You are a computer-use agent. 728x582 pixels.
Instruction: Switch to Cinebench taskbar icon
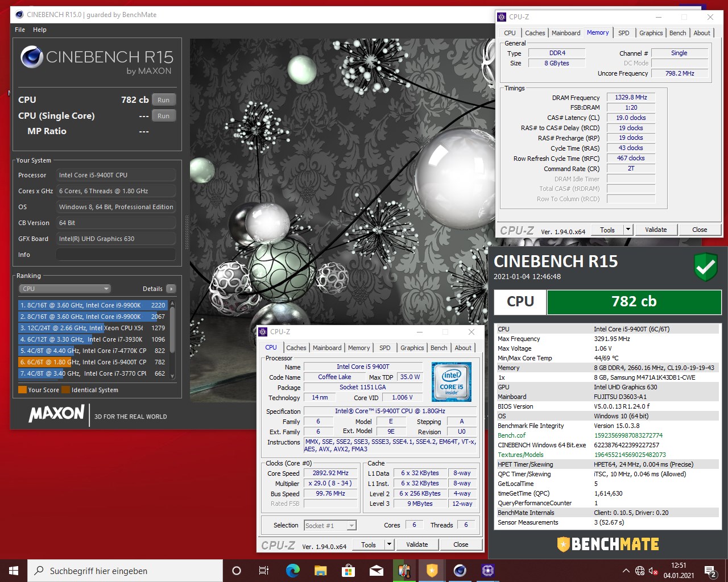point(460,571)
